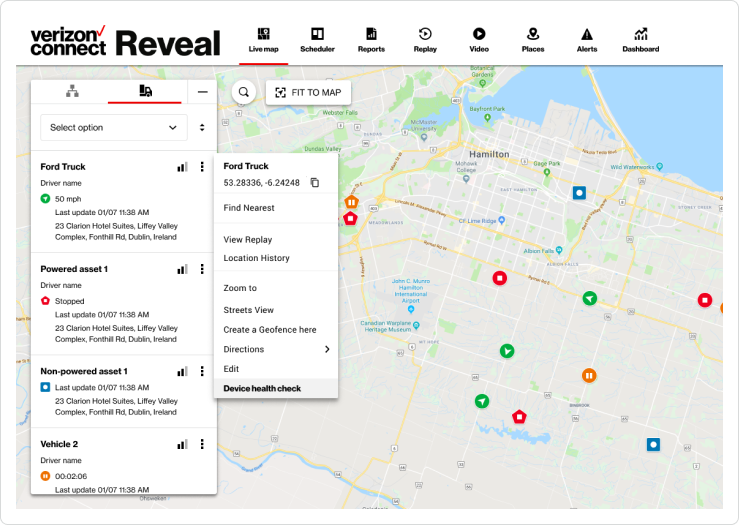
Task: Copy Ford Truck coordinates with copy icon
Action: [x=314, y=183]
